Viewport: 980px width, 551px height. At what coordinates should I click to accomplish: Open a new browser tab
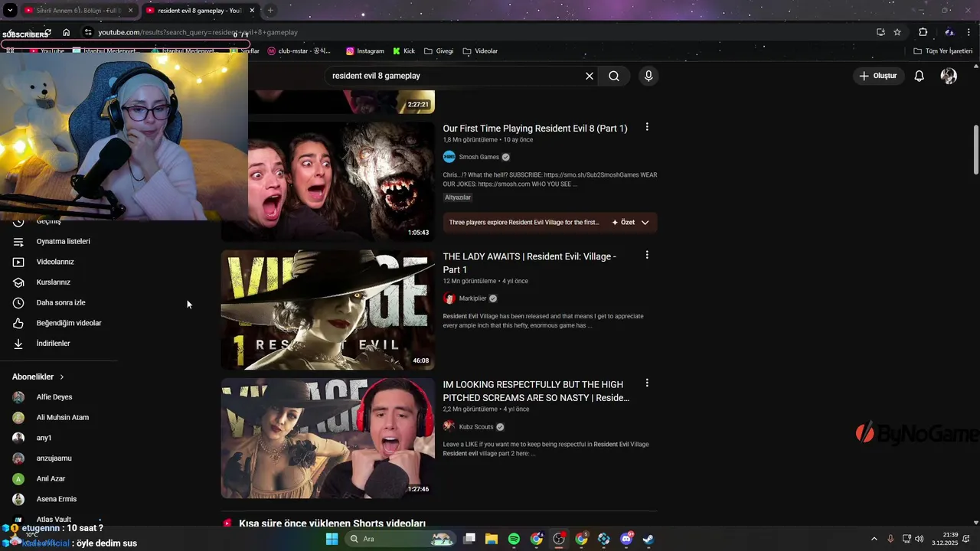click(270, 11)
